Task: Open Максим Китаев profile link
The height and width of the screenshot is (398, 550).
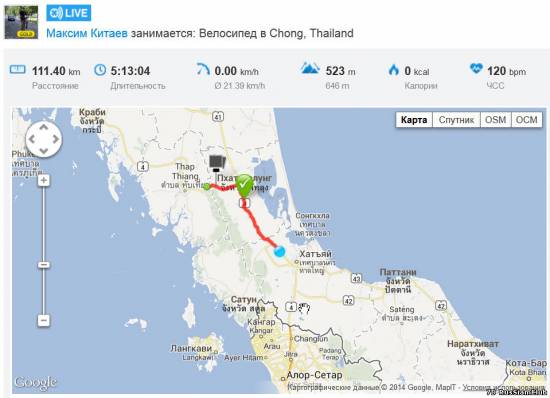Action: (x=87, y=34)
